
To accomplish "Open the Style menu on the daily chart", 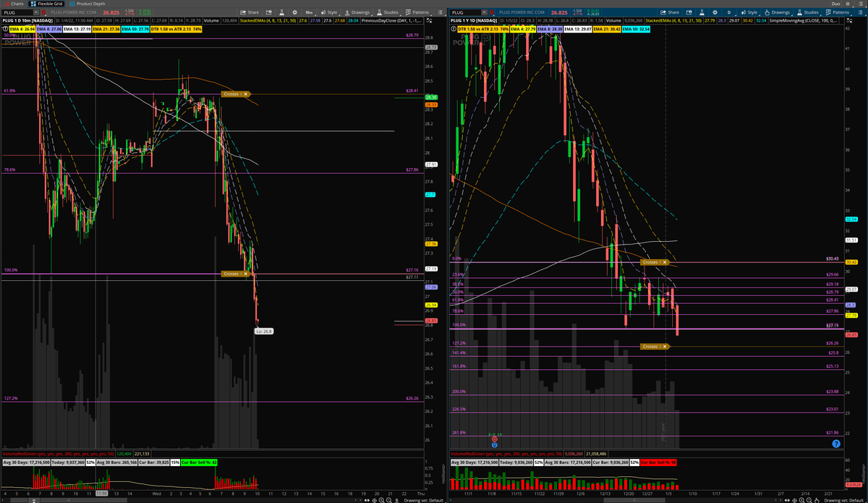I will [x=749, y=12].
